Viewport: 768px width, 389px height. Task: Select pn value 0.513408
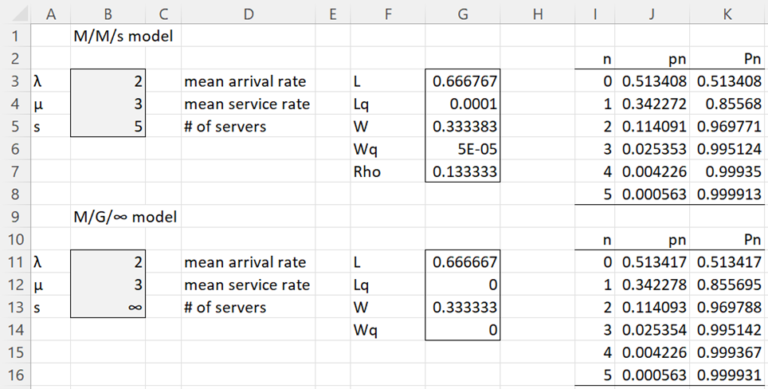pos(651,81)
